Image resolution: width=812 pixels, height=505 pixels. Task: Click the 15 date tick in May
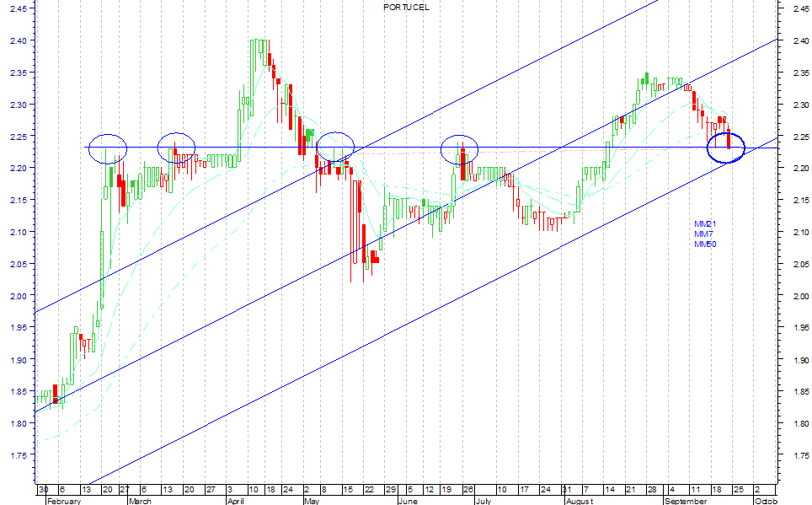point(348,490)
